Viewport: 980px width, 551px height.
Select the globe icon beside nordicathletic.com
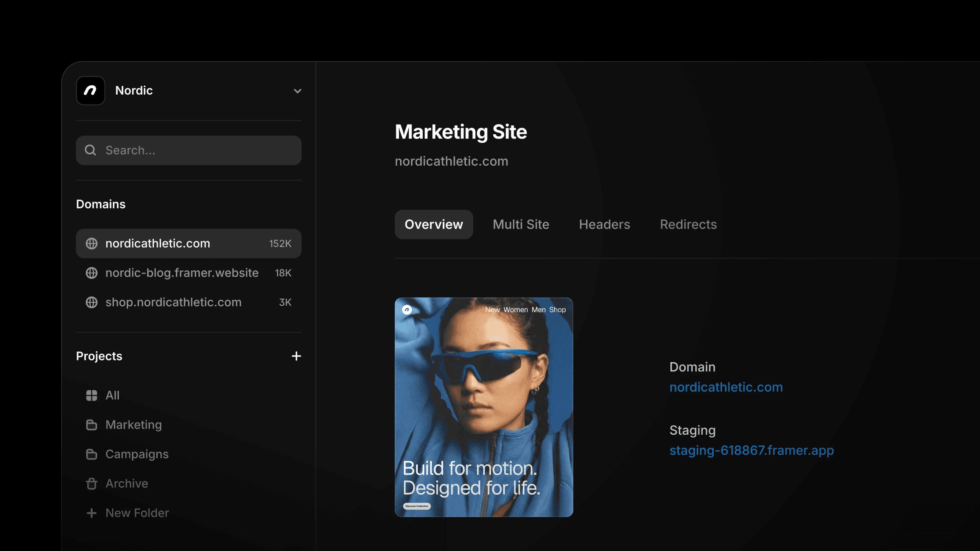point(91,244)
